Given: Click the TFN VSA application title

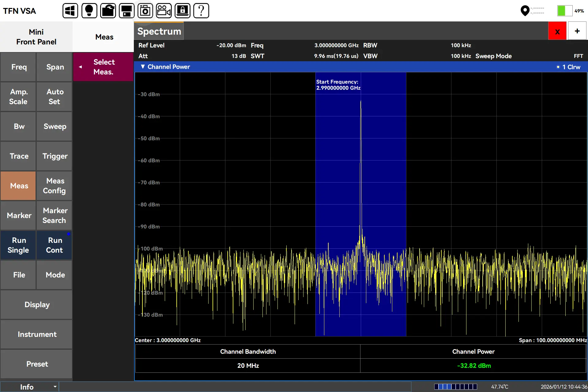Looking at the screenshot, I should [x=19, y=11].
